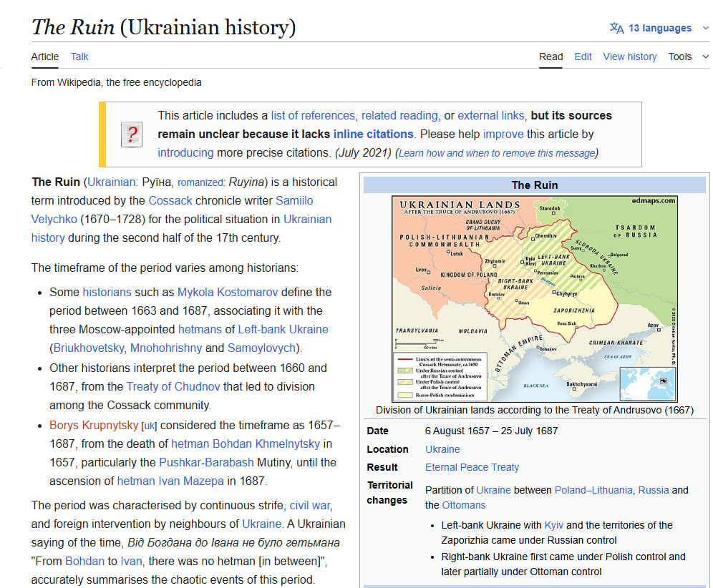This screenshot has height=588, width=713.
Task: Open the hetman Bohdan Khmelnytsky link
Action: 245,444
